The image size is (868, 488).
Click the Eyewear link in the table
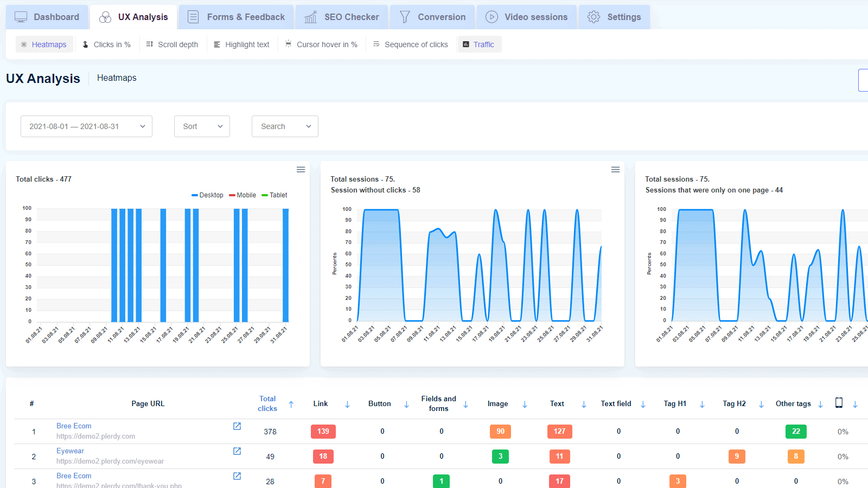70,451
